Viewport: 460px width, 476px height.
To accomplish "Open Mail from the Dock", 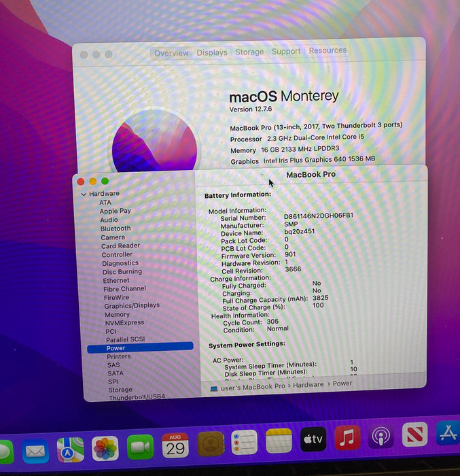I will [x=35, y=451].
